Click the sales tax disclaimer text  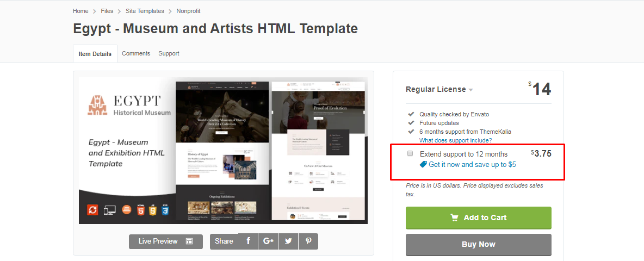pos(474,190)
